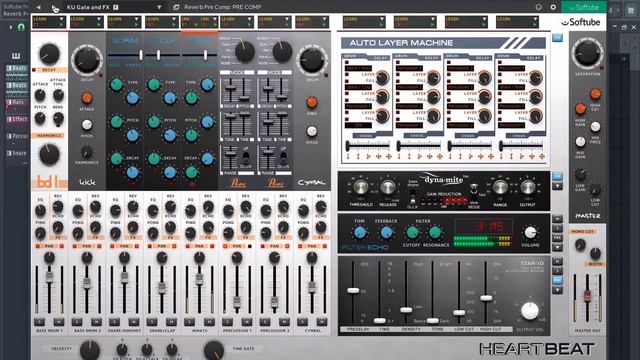Select the Effect track in FL sidebar
The height and width of the screenshot is (360, 640).
point(17,119)
